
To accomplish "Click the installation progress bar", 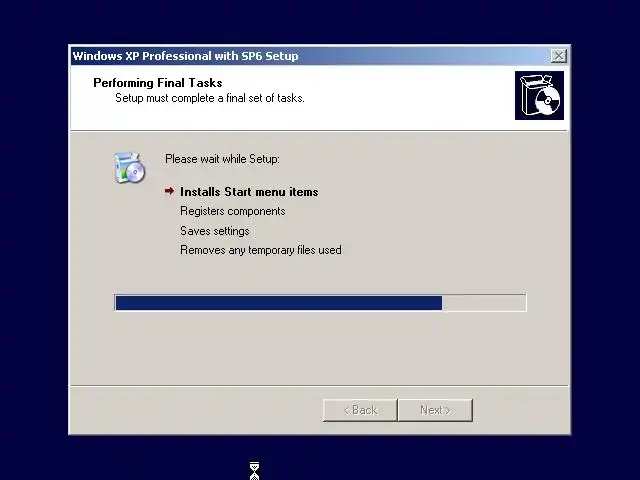I will [x=320, y=303].
